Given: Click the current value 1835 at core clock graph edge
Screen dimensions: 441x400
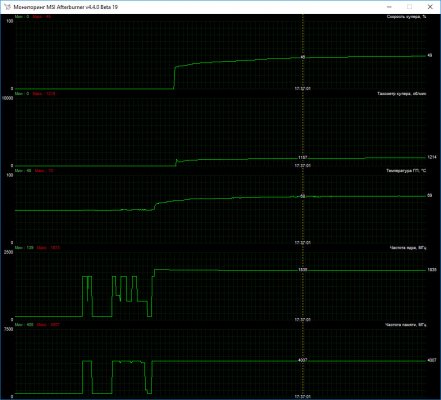Looking at the screenshot, I should pos(432,270).
